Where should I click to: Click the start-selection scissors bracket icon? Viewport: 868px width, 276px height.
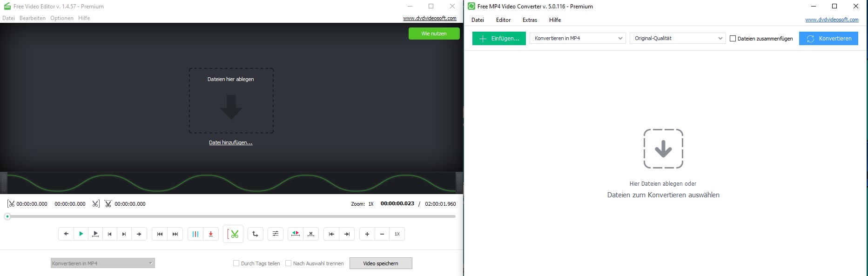point(11,204)
